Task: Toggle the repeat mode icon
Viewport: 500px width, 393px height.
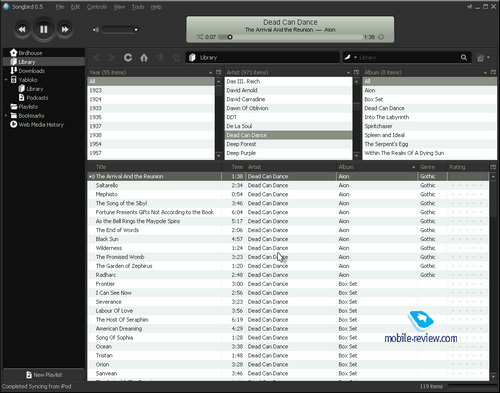Action: [x=381, y=37]
